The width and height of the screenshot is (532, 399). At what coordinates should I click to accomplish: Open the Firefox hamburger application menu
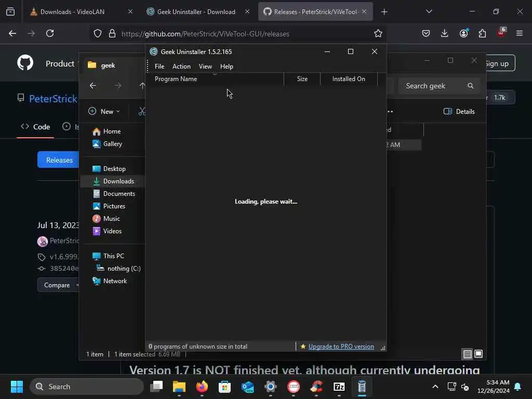pyautogui.click(x=520, y=33)
